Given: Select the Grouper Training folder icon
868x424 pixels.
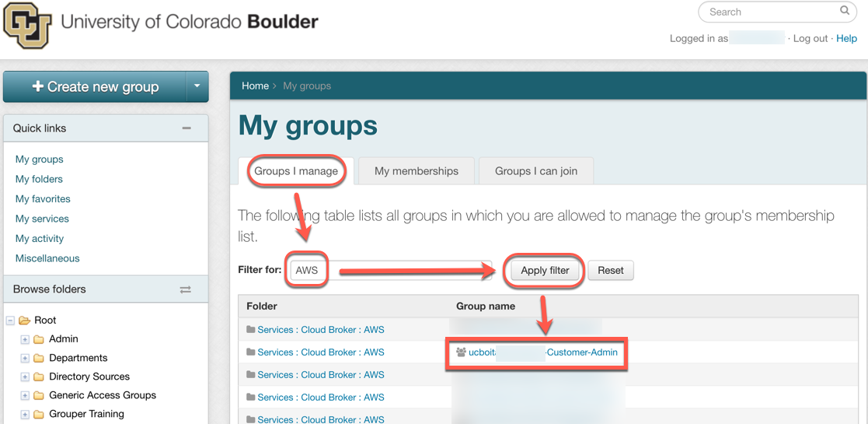Looking at the screenshot, I should pyautogui.click(x=38, y=414).
